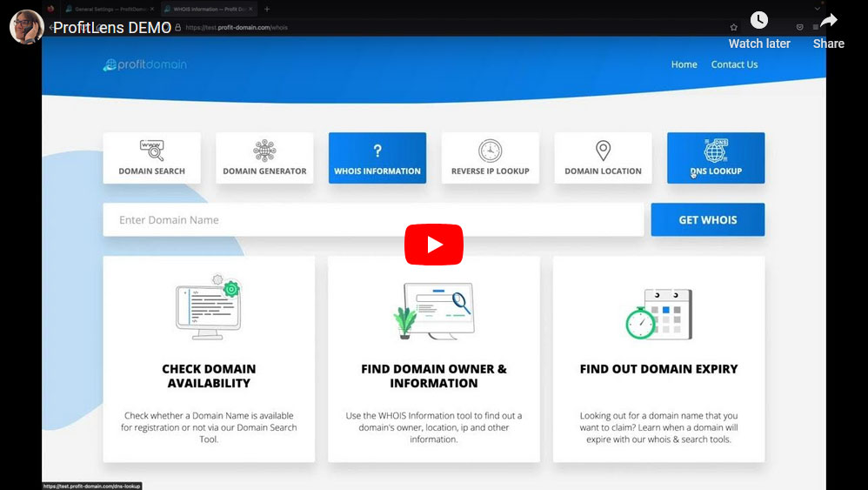Image resolution: width=868 pixels, height=490 pixels.
Task: Click the Watch later clock icon
Action: click(758, 21)
